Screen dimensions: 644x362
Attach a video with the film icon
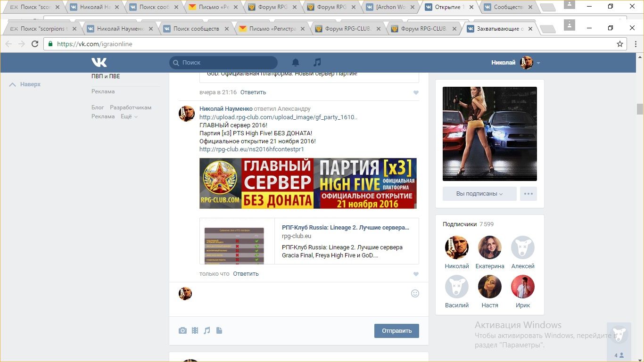tap(195, 331)
